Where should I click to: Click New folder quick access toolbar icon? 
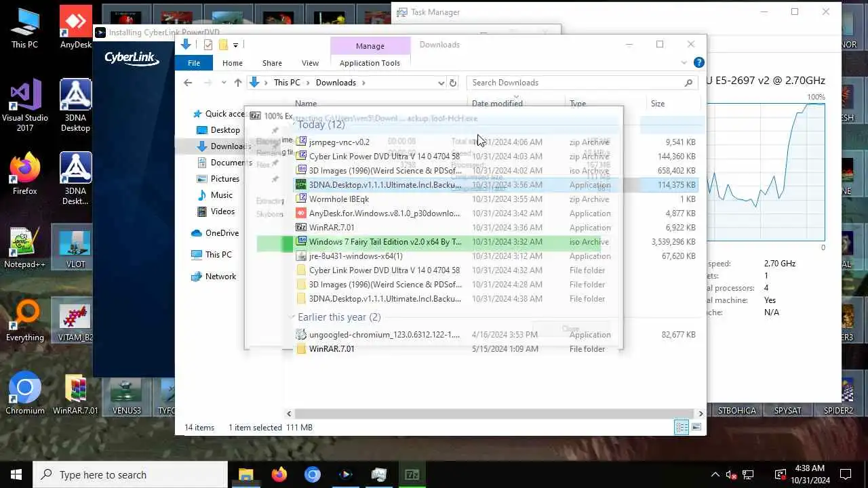222,45
